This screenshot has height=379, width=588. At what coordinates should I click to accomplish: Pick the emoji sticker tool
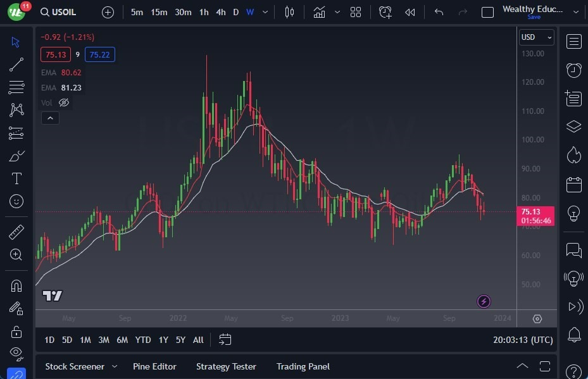point(16,201)
